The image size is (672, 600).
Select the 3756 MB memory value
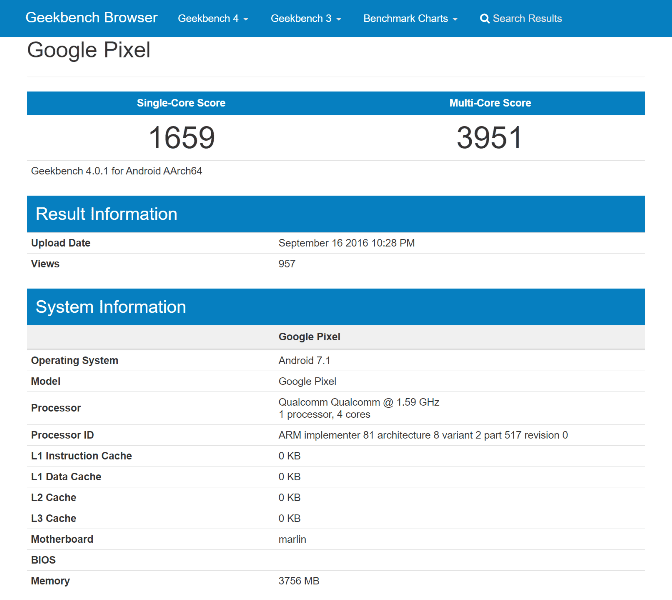tap(299, 581)
